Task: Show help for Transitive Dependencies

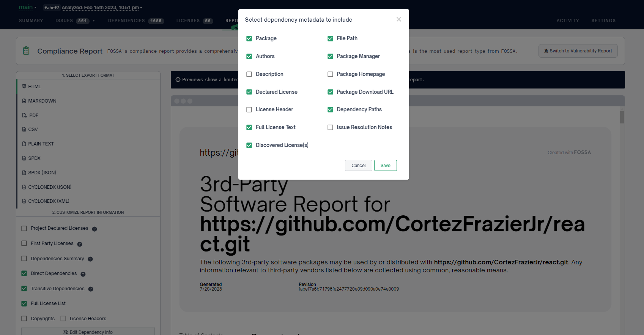Action: 91,289
